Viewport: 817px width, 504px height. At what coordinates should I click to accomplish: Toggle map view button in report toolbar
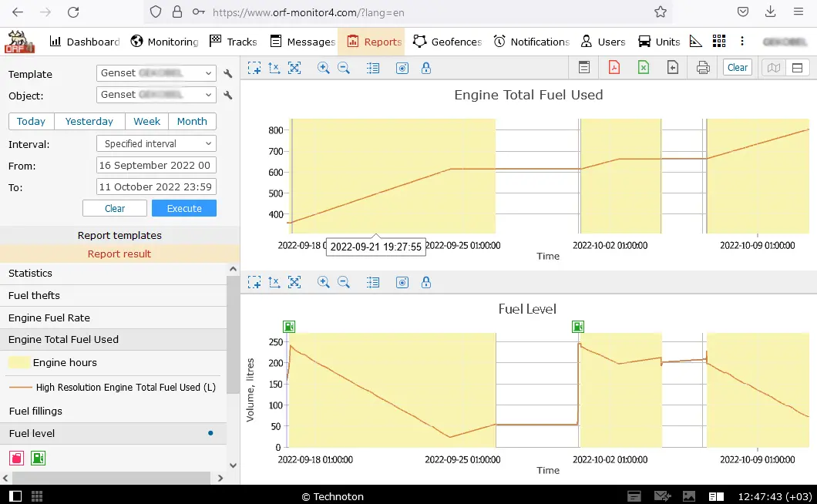[x=773, y=68]
